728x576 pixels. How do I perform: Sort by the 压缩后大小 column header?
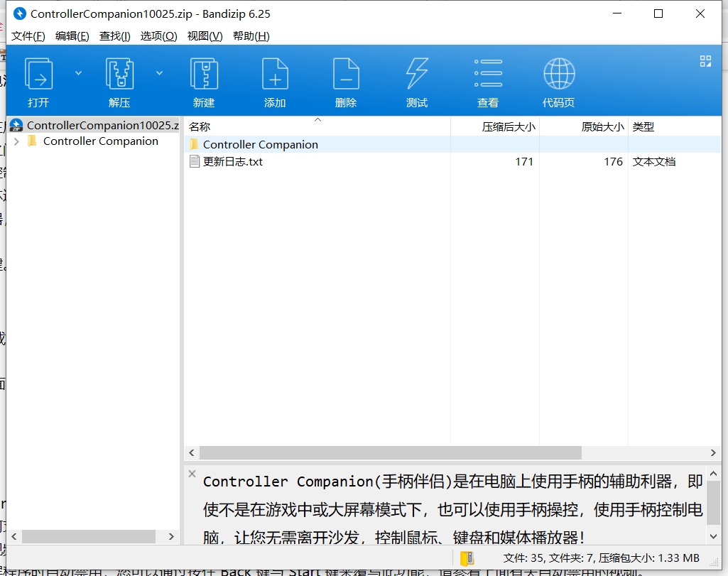coord(495,126)
